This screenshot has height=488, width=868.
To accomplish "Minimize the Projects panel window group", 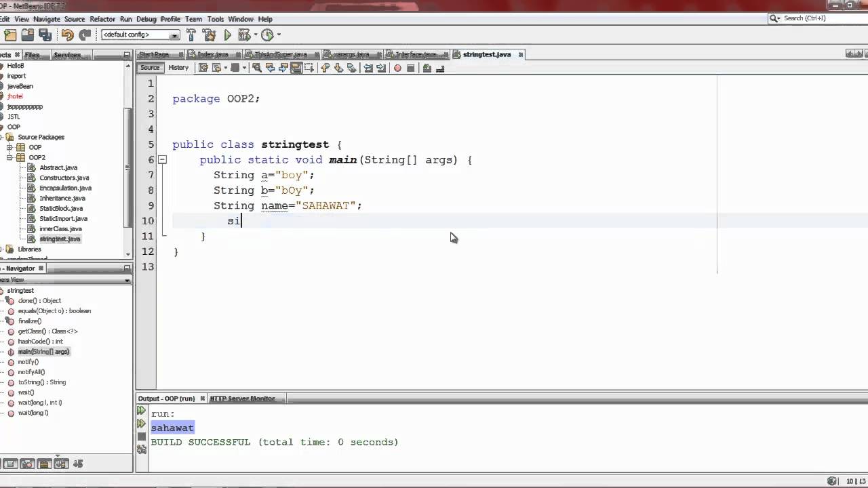I will 127,55.
